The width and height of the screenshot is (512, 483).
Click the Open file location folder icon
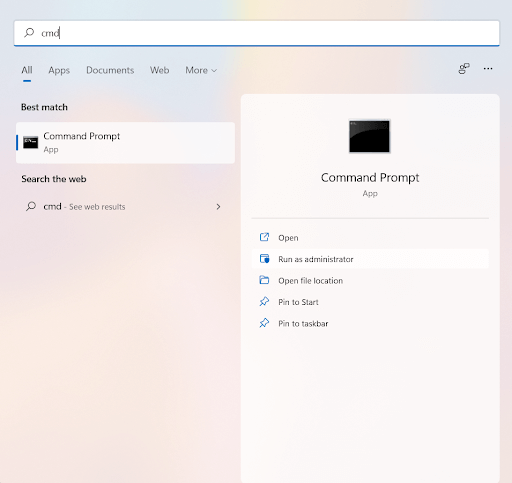click(264, 280)
